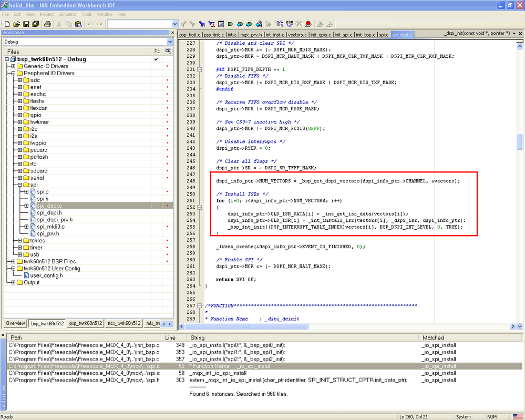Click the Save All toolbar icon

click(36, 24)
